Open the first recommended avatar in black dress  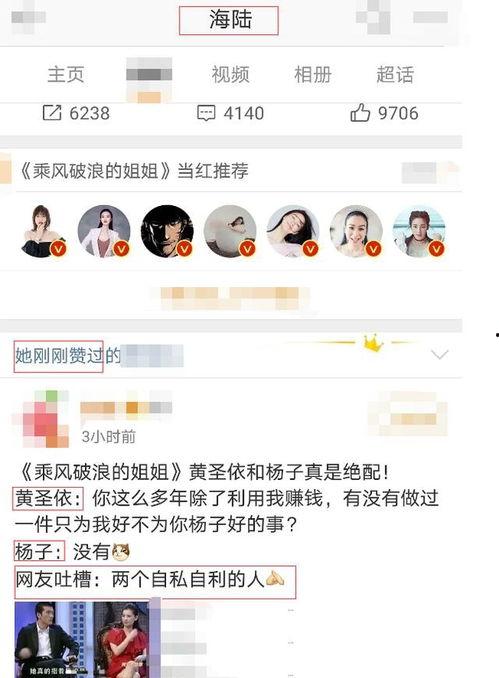42,231
